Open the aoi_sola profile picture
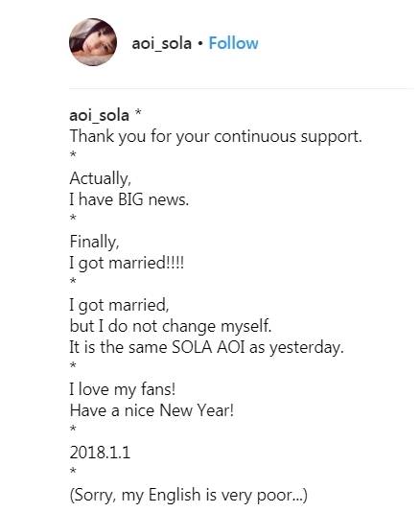 pos(93,42)
